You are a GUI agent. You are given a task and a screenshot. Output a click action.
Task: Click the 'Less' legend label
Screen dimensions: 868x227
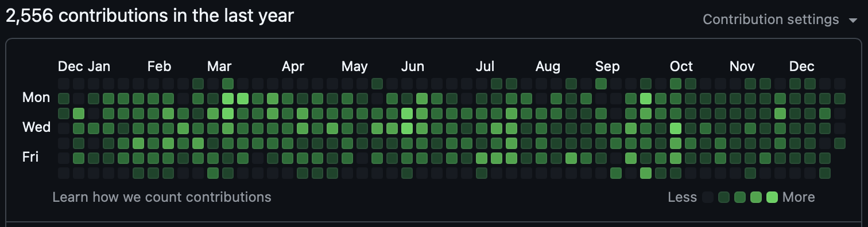pos(683,197)
